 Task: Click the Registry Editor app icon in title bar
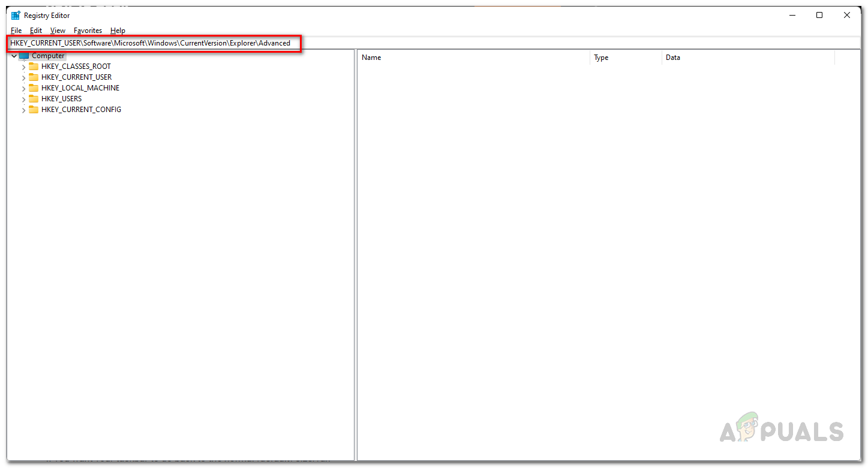pyautogui.click(x=16, y=16)
